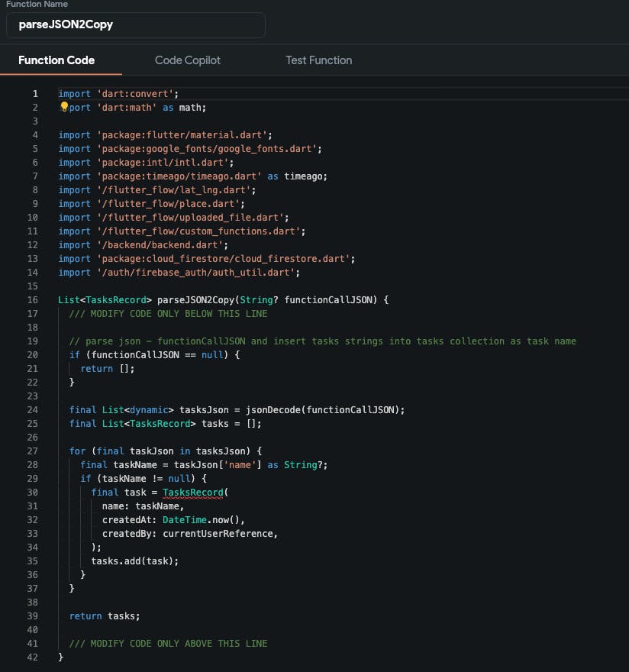Click the jsonDecode call on line 24
Screen dimensions: 629x672
pos(270,410)
